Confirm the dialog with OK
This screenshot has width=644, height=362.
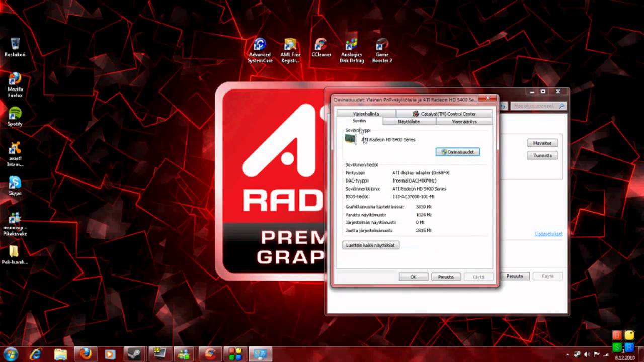coord(413,277)
